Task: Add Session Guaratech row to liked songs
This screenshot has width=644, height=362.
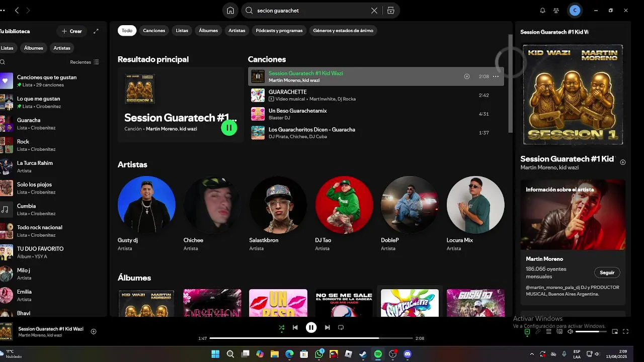Action: (x=467, y=76)
